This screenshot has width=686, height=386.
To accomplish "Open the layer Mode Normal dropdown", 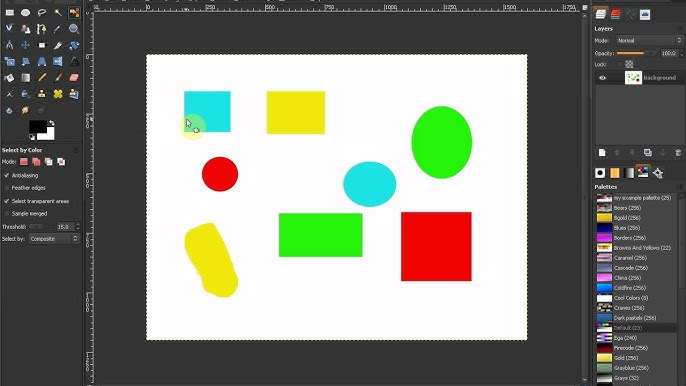I will pyautogui.click(x=649, y=40).
